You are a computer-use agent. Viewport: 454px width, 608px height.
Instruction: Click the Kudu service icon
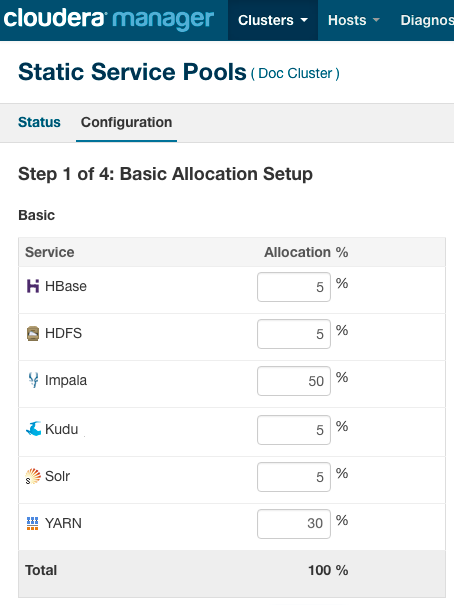pyautogui.click(x=33, y=429)
